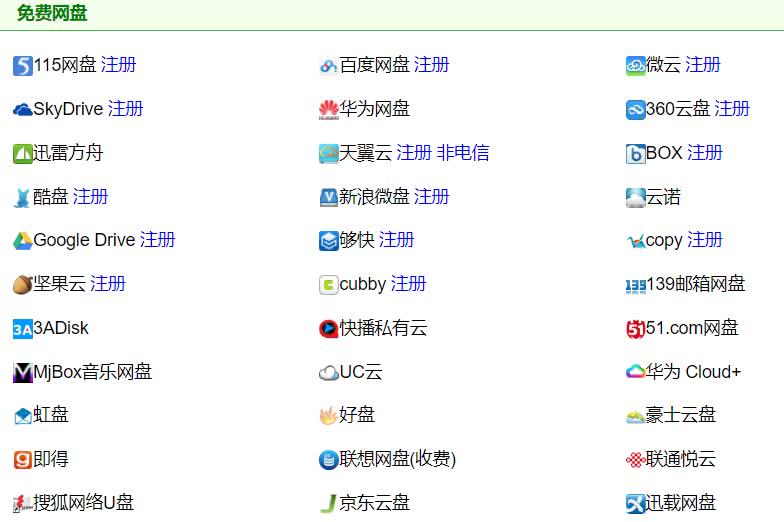784x522 pixels.
Task: Click 注册 next to 360云盘
Action: tap(732, 109)
